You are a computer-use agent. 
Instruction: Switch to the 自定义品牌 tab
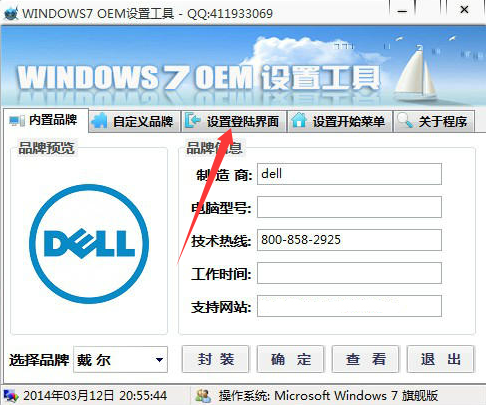click(135, 121)
